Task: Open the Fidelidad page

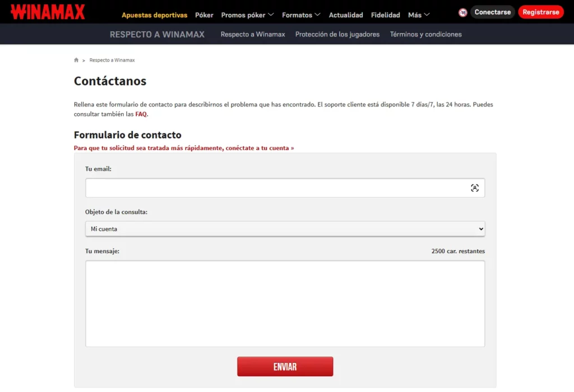Action: [x=386, y=15]
